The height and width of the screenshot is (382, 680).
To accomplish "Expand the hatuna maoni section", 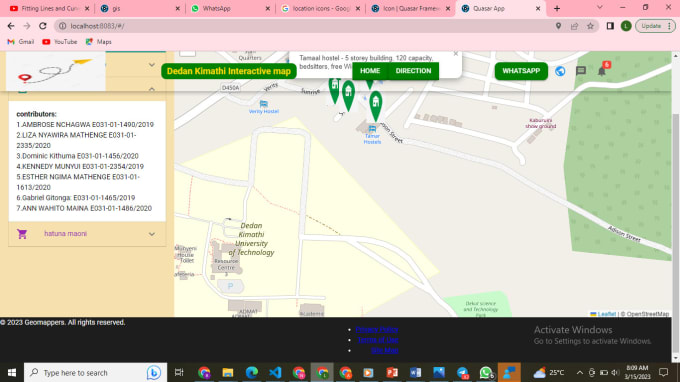I will [152, 234].
